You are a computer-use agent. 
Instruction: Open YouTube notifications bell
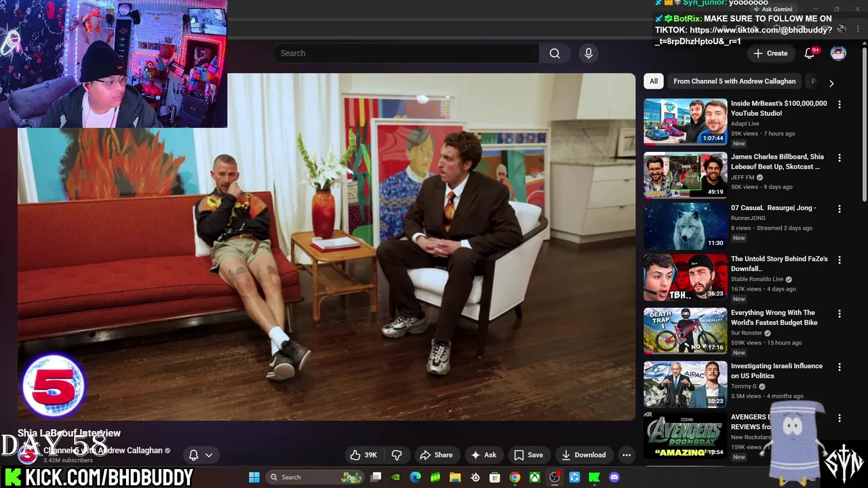click(x=809, y=54)
